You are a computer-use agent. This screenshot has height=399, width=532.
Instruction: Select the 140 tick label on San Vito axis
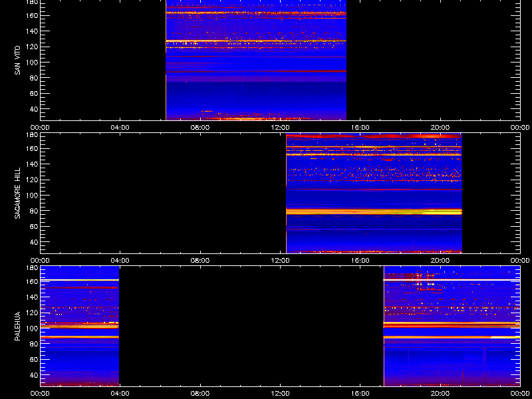[x=33, y=31]
